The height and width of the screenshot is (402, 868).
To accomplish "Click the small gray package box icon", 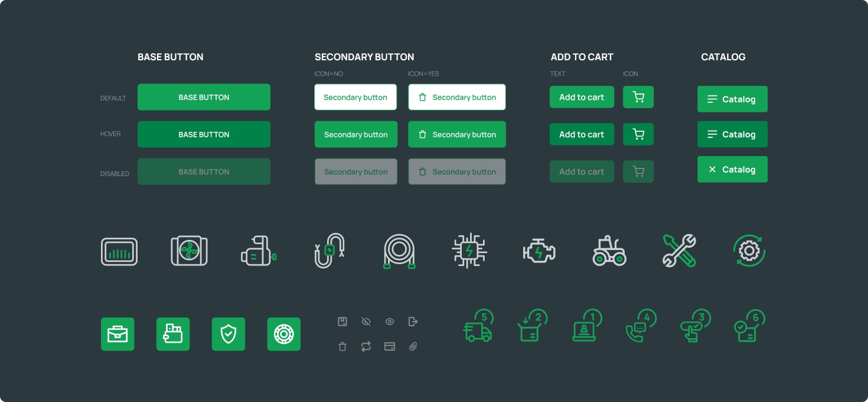I will click(342, 322).
